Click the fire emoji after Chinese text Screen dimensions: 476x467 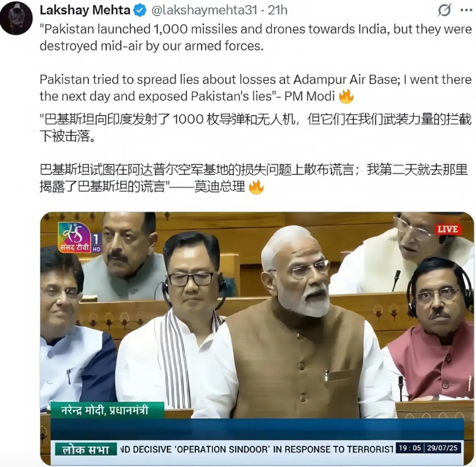pyautogui.click(x=256, y=187)
